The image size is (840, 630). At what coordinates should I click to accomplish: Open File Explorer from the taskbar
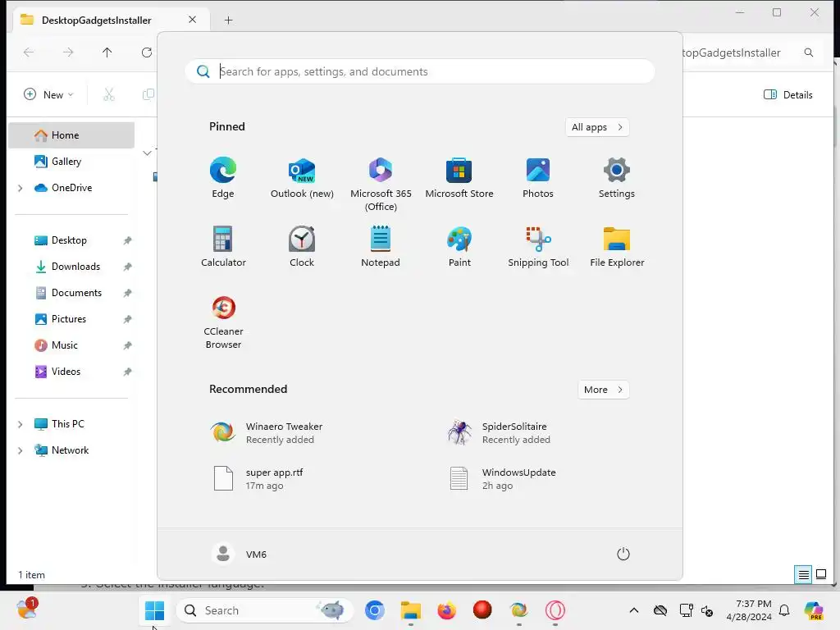coord(411,610)
